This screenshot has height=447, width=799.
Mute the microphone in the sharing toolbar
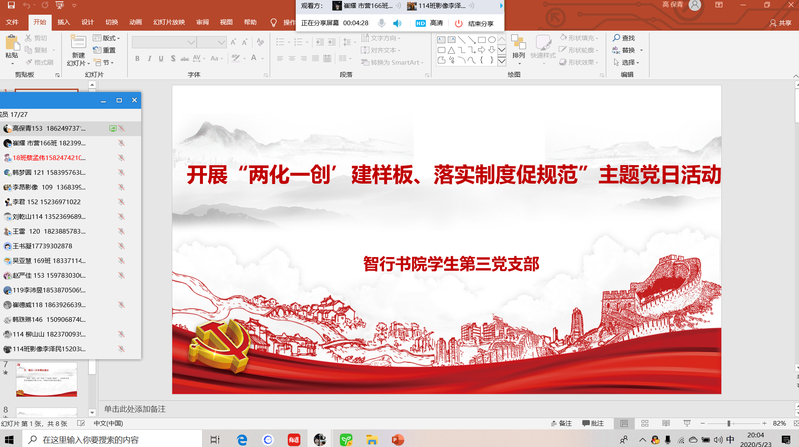(382, 22)
